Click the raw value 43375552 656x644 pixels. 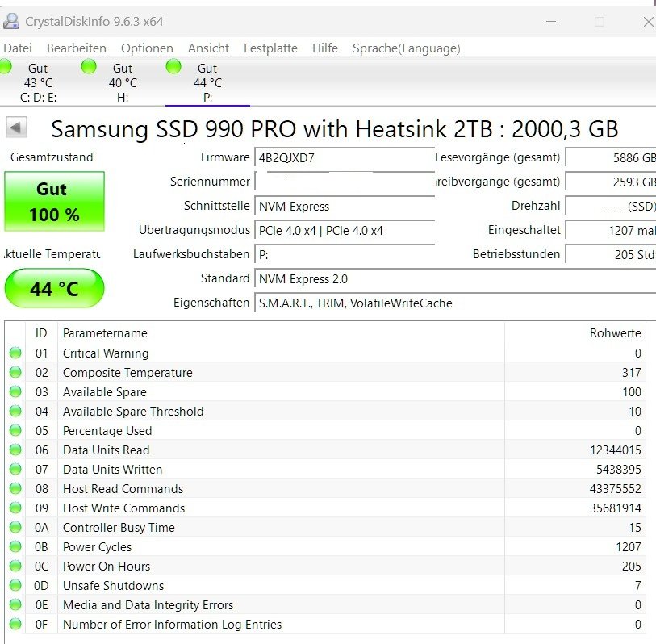[616, 488]
